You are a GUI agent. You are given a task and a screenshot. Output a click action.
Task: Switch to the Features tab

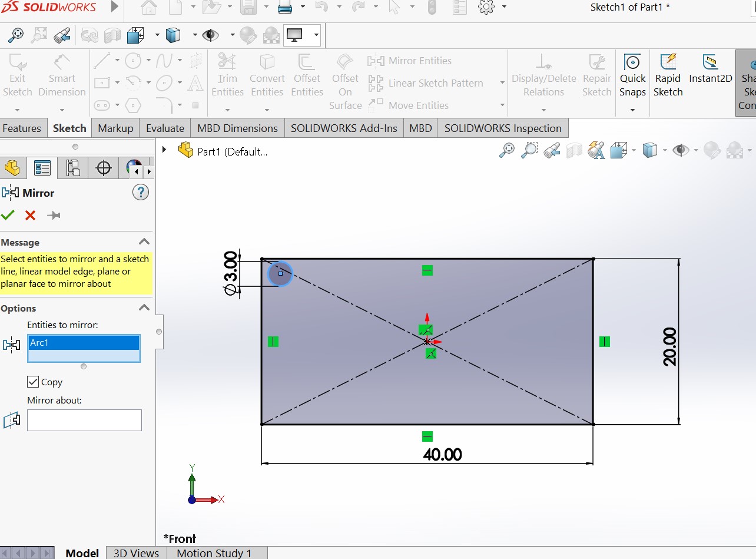22,128
